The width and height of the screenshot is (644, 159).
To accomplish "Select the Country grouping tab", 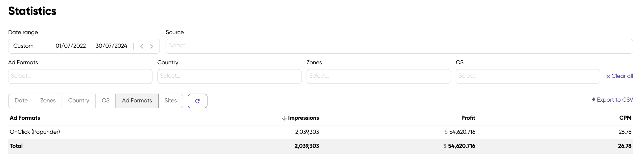I will click(78, 101).
